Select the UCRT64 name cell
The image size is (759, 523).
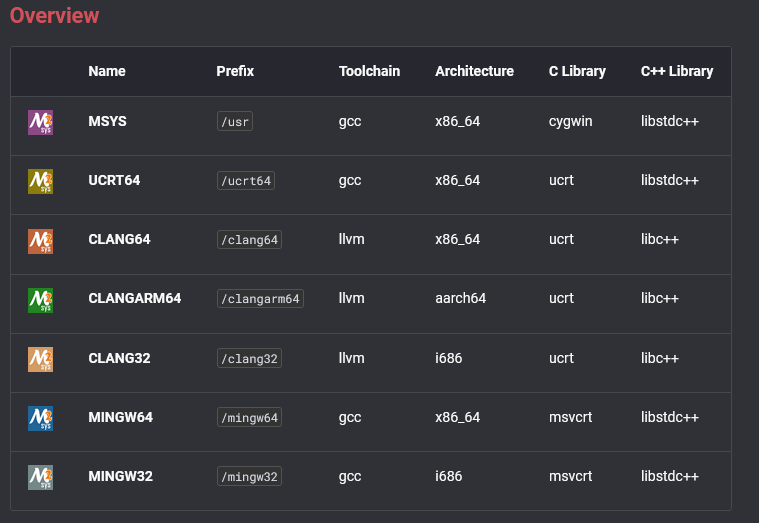(114, 180)
